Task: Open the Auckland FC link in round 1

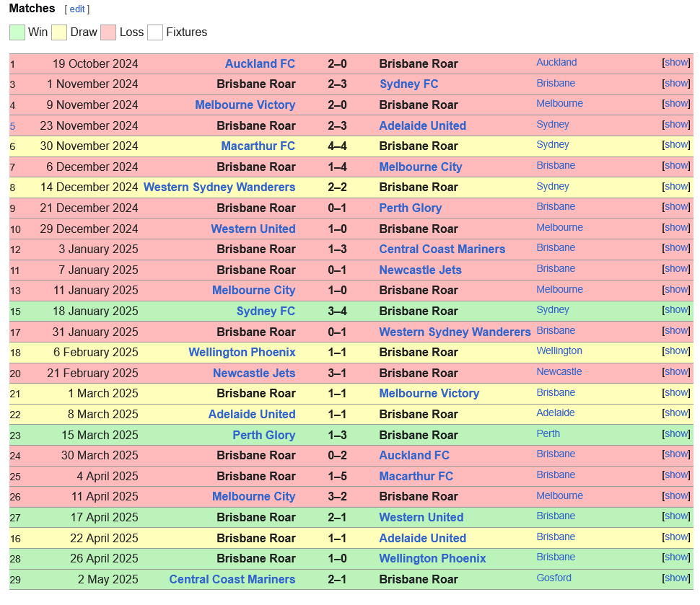Action: [260, 63]
